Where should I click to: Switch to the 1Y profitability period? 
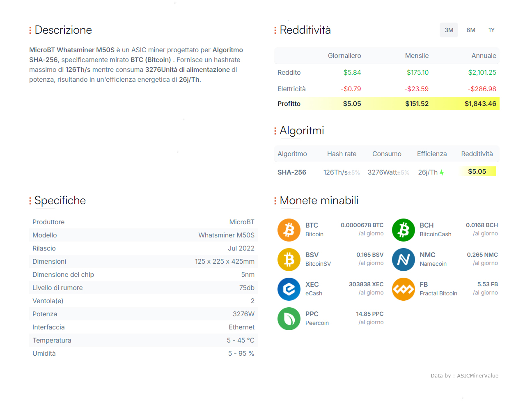tap(491, 30)
